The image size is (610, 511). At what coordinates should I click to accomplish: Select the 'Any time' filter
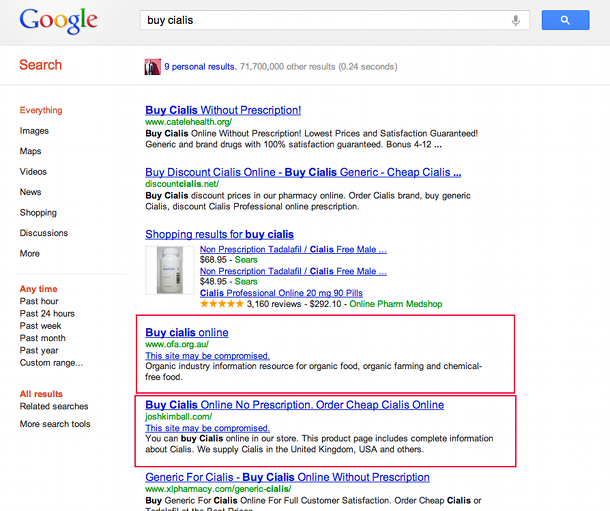[39, 289]
